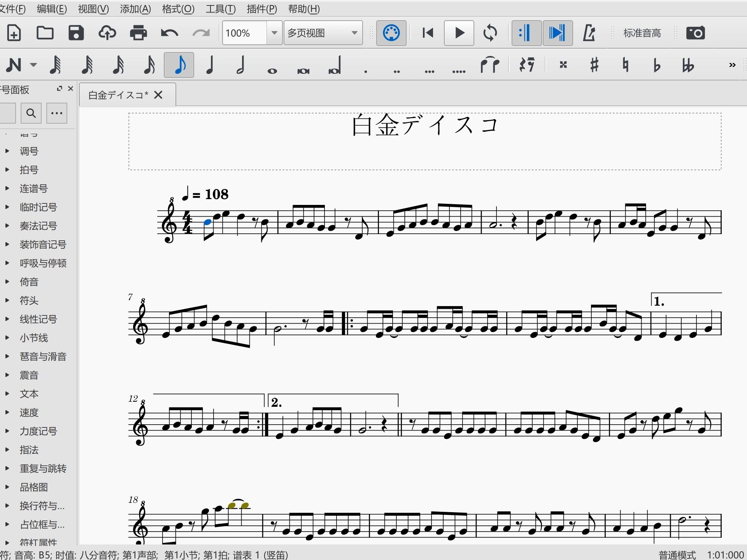Open 添加 menu

(x=135, y=9)
